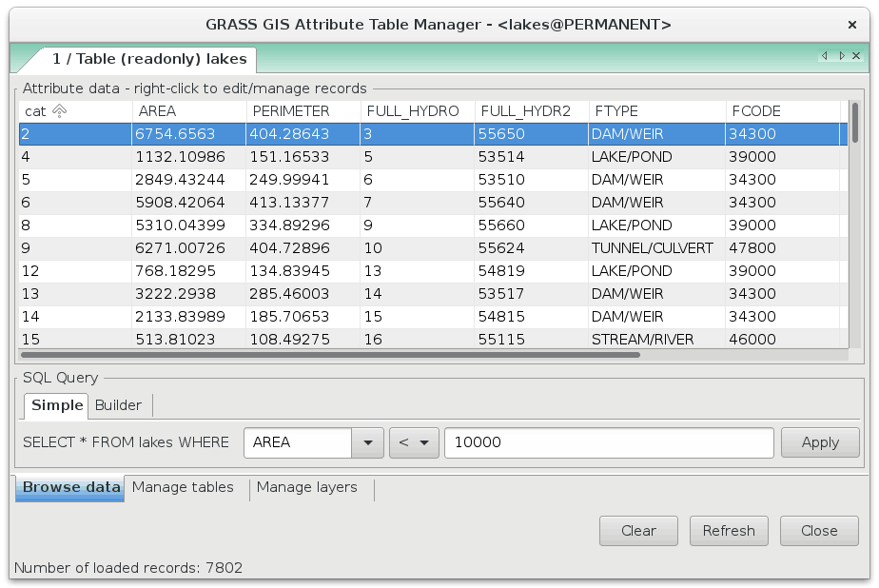Click the WHERE value field containing 10000
The height and width of the screenshot is (588, 879).
point(609,442)
